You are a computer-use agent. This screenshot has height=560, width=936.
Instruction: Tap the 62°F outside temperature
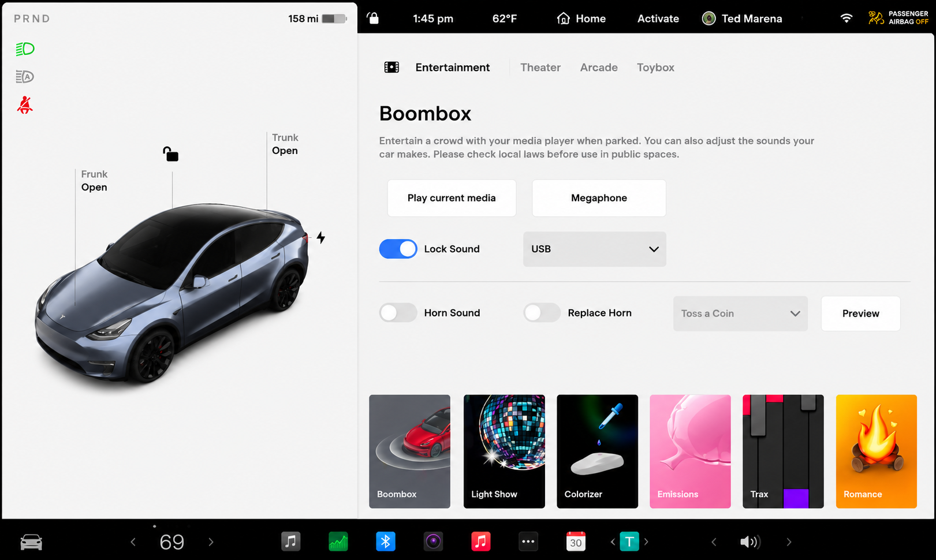504,18
